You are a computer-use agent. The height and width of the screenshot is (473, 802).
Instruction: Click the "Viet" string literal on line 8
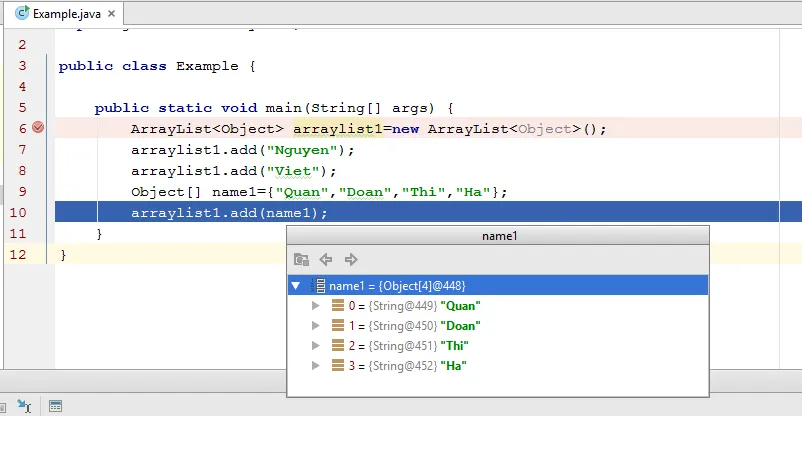pos(293,171)
